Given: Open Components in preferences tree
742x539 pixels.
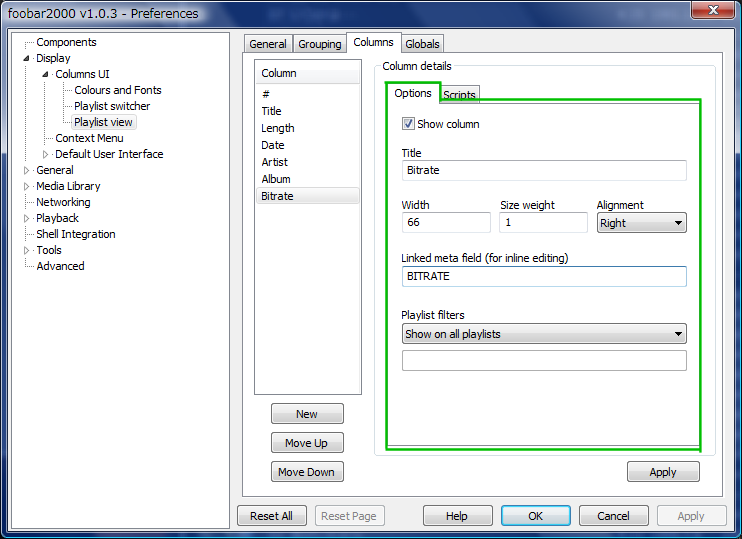Looking at the screenshot, I should [x=66, y=42].
